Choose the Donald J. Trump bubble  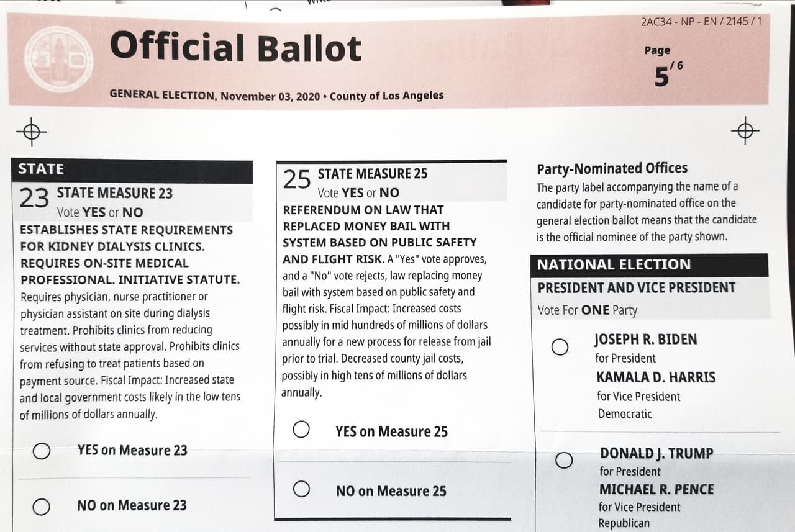click(563, 460)
